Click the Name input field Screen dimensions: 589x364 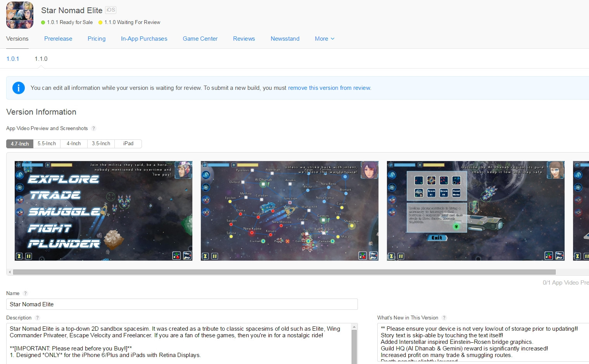182,304
